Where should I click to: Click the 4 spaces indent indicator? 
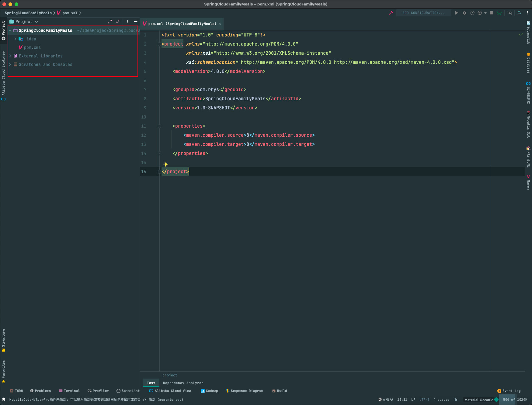pyautogui.click(x=441, y=400)
